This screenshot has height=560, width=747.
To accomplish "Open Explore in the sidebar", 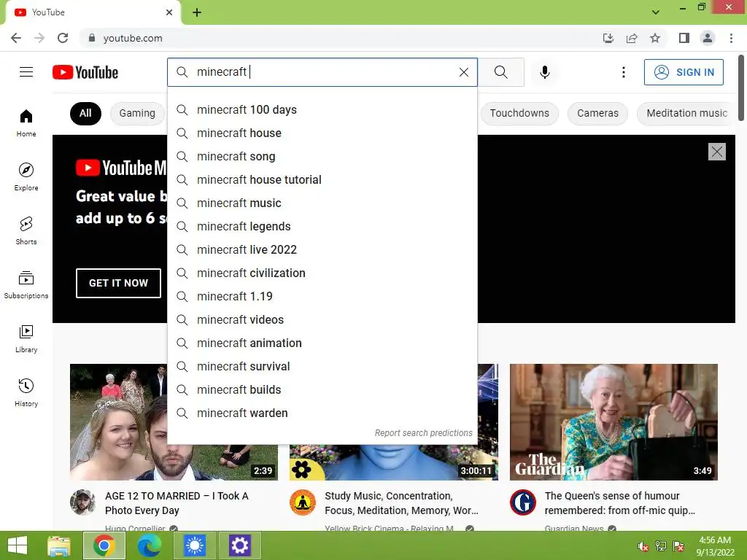I will coord(26,177).
